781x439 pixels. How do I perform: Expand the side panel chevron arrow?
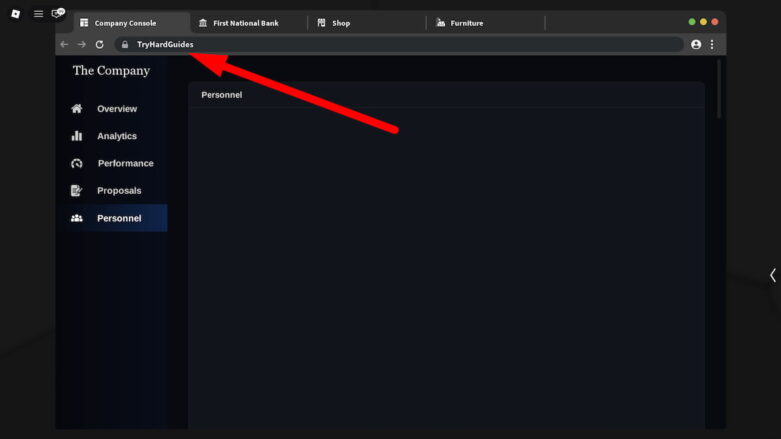773,275
